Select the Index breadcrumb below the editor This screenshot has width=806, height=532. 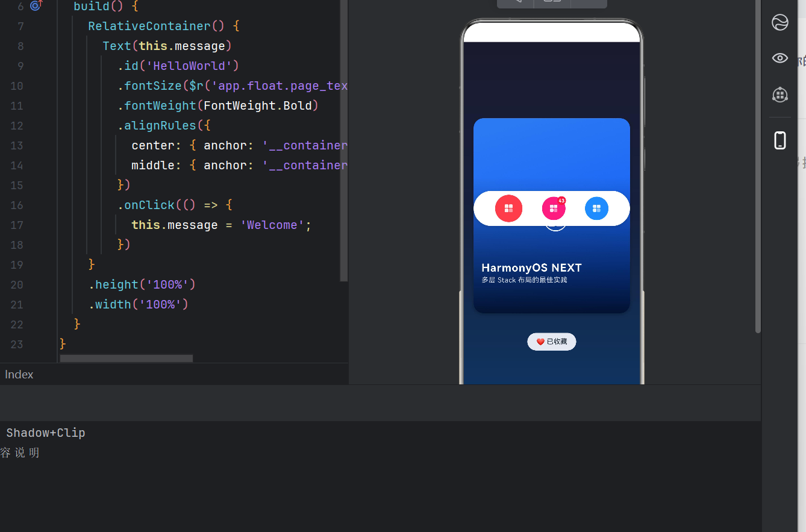point(19,374)
